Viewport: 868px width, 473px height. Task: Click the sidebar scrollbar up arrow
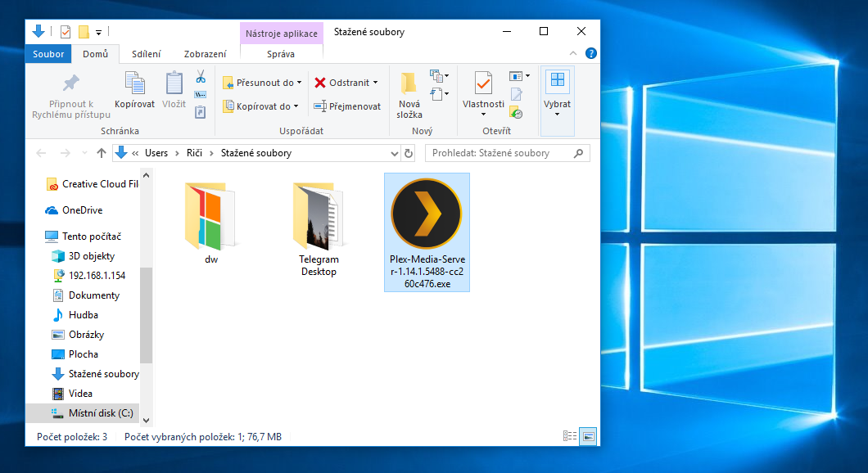(146, 175)
